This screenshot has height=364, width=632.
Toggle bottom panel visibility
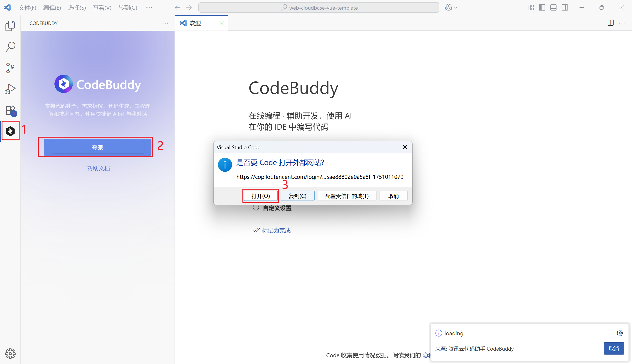(x=553, y=7)
